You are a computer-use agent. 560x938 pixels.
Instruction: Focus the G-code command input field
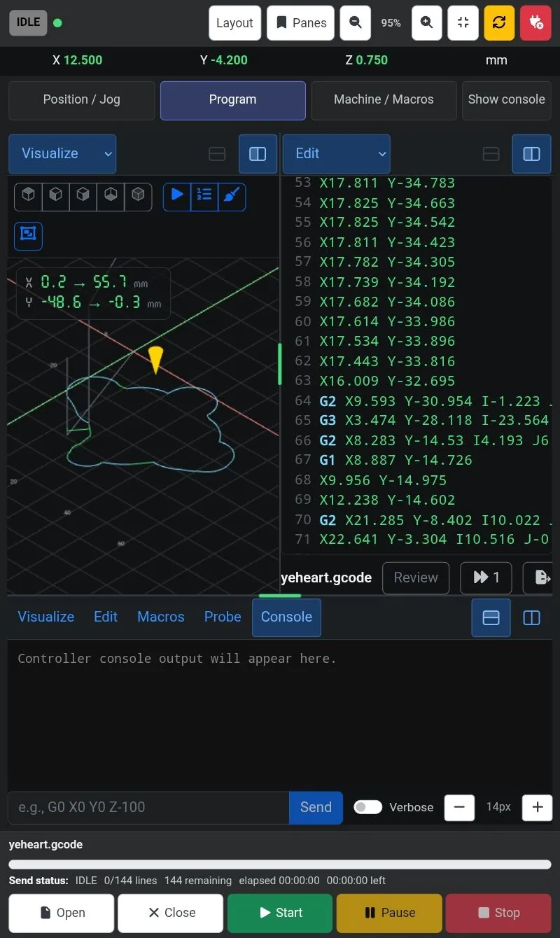tap(148, 807)
